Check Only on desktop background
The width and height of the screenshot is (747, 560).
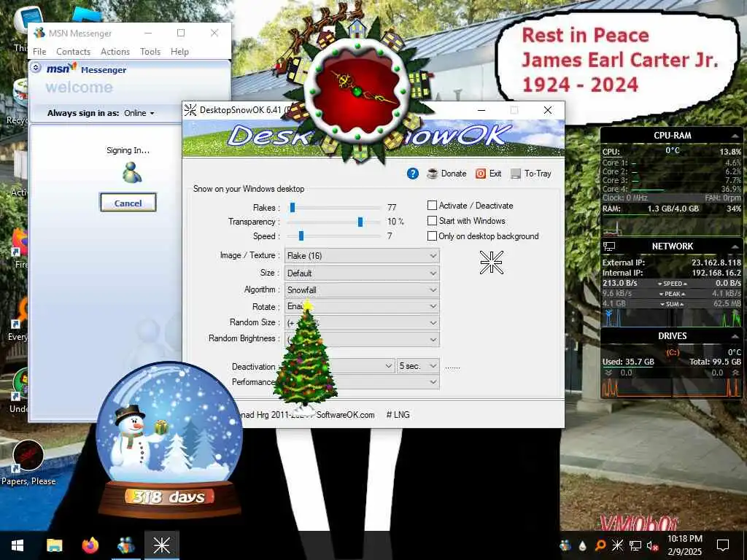click(x=432, y=236)
